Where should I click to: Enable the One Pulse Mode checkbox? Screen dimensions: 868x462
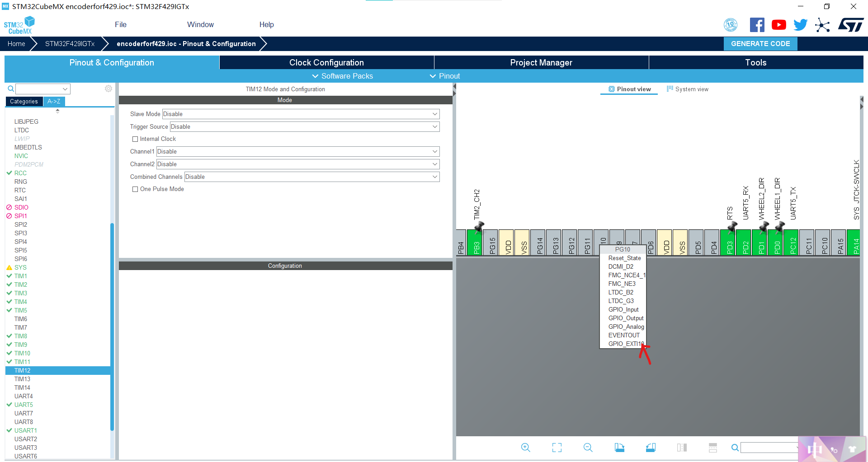click(135, 189)
